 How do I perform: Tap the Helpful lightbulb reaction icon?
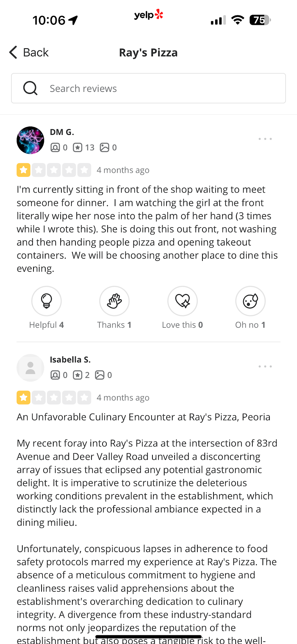coord(46,301)
